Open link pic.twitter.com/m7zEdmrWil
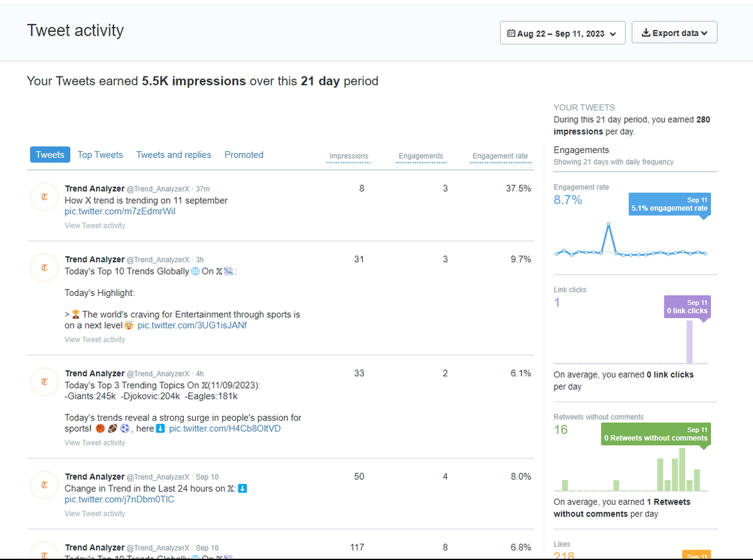This screenshot has height=560, width=753. pos(120,211)
